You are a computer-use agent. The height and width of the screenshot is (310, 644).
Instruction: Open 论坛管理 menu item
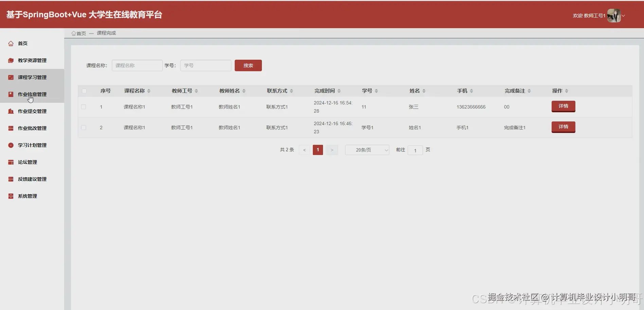click(32, 162)
